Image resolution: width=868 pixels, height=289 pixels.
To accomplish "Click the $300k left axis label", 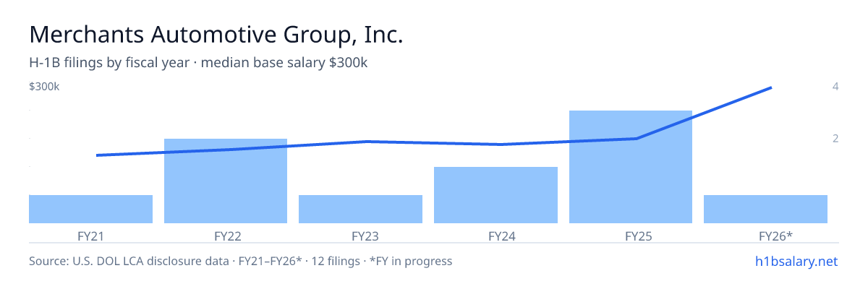I will [44, 87].
